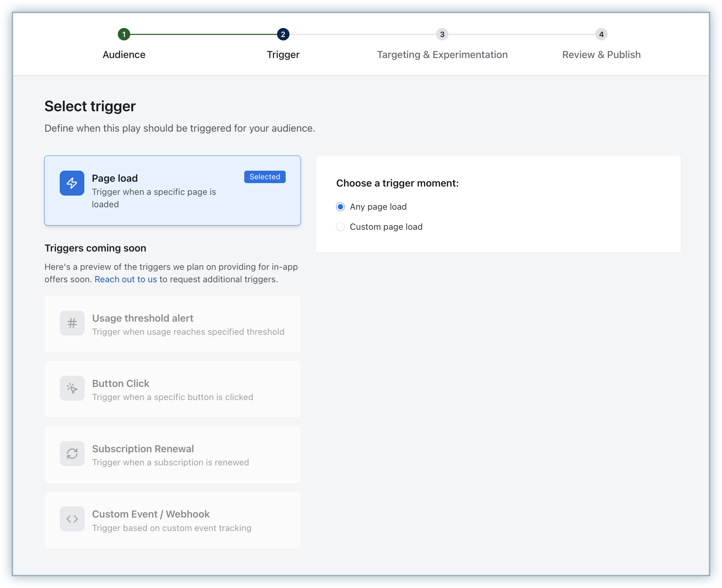Choose the 'Custom page load' radio option
This screenshot has height=588, width=722.
point(340,227)
